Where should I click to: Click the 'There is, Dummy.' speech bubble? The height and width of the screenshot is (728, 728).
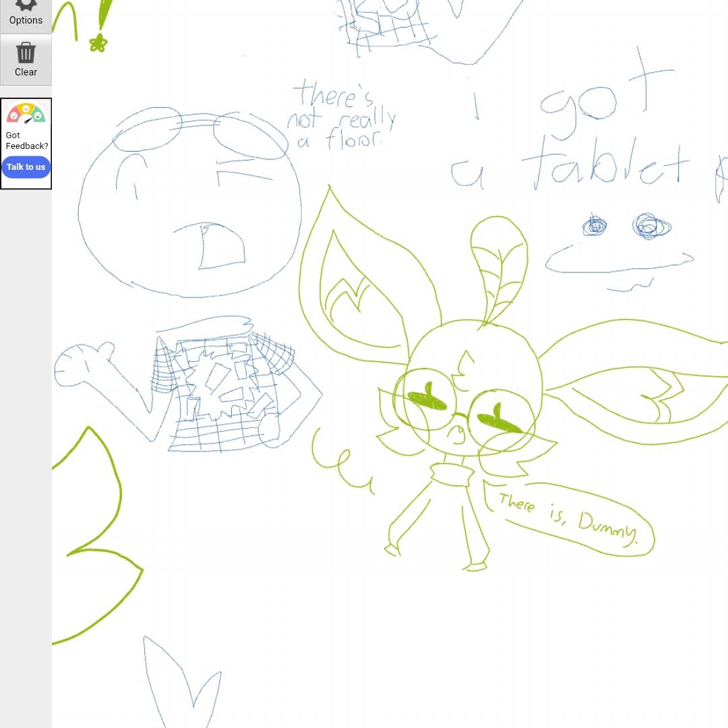[x=573, y=520]
